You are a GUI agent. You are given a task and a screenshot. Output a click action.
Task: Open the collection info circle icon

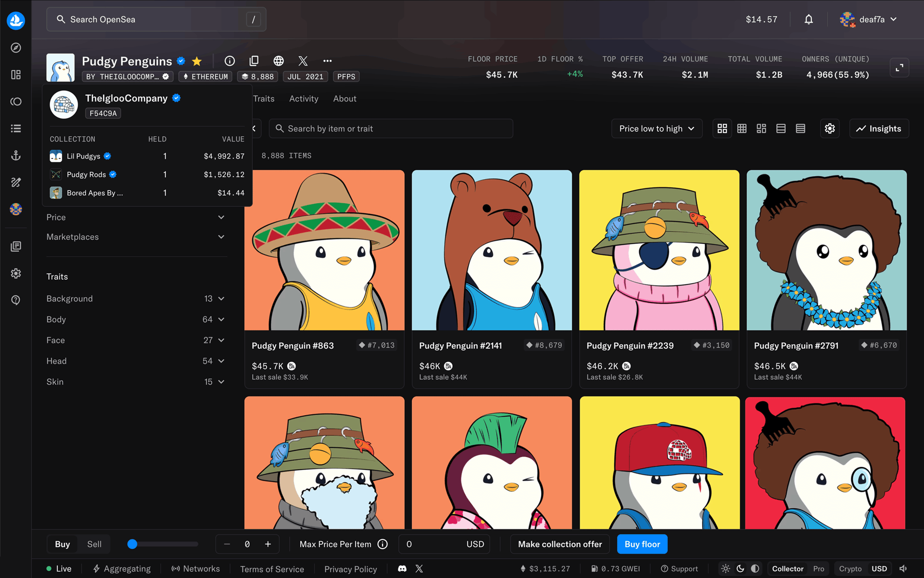(x=230, y=61)
